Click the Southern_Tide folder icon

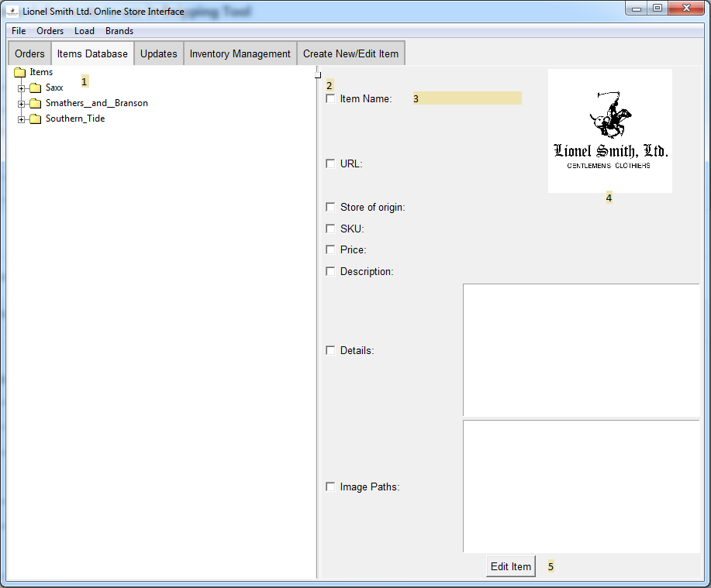tap(36, 119)
